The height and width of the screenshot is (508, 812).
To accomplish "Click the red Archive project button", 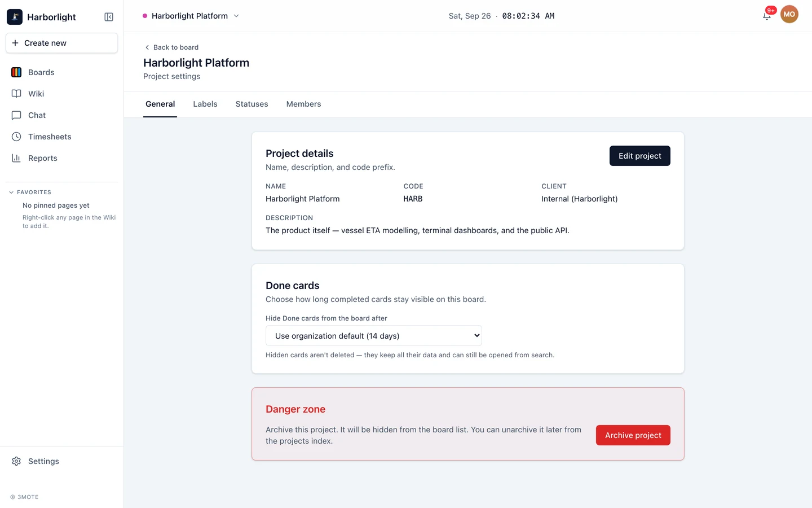I will point(633,435).
